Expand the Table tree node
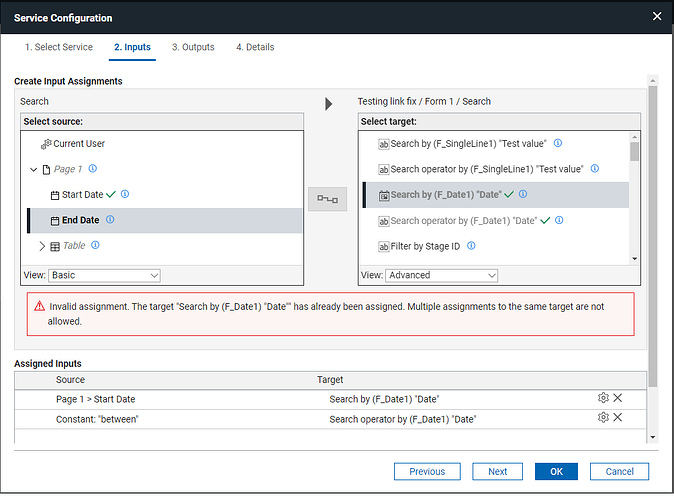The width and height of the screenshot is (674, 499). coord(41,246)
